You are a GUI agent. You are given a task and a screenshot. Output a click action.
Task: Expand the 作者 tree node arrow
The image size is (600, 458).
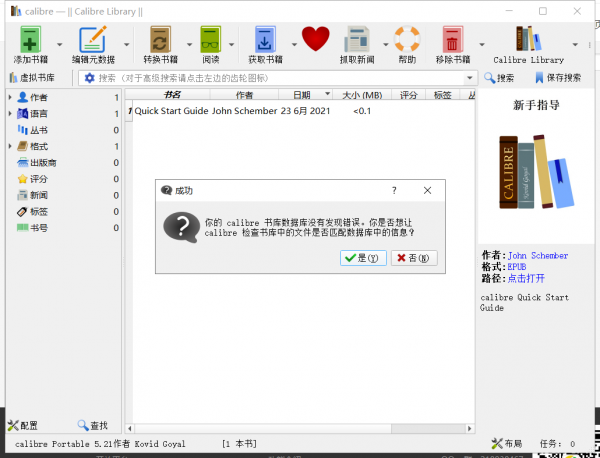coord(10,98)
